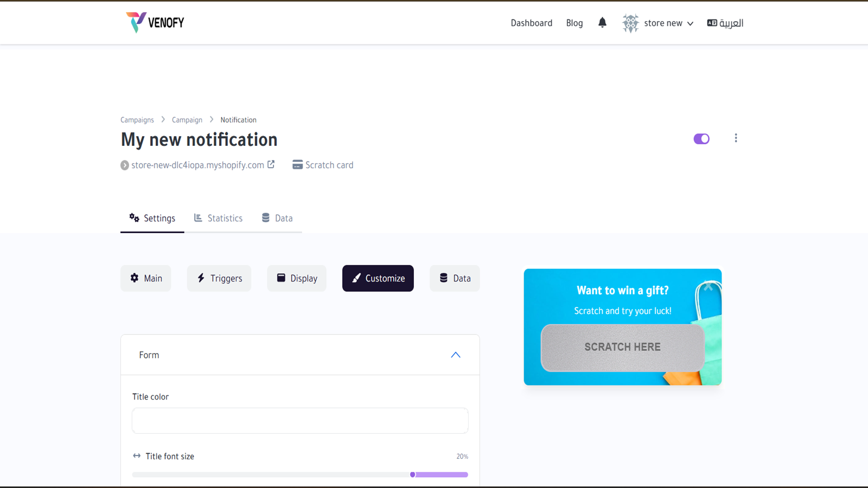
Task: Select the Triggers settings button
Action: (219, 278)
